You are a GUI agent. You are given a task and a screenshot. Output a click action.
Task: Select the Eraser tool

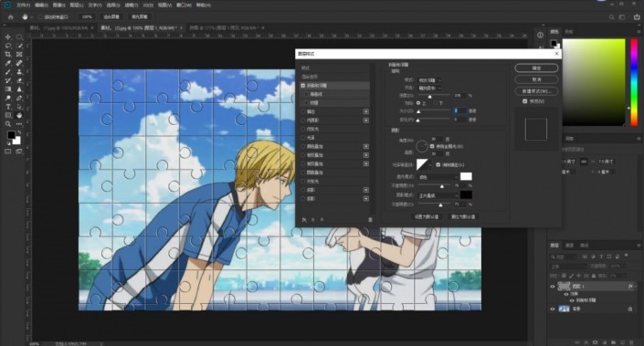click(x=19, y=80)
